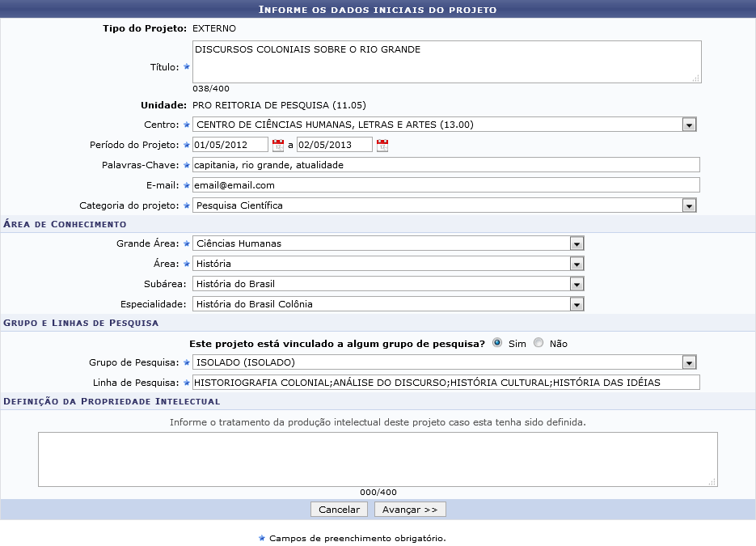Screen dimensions: 756x546
Task: Select the Sim radio button for research group link
Action: [497, 343]
